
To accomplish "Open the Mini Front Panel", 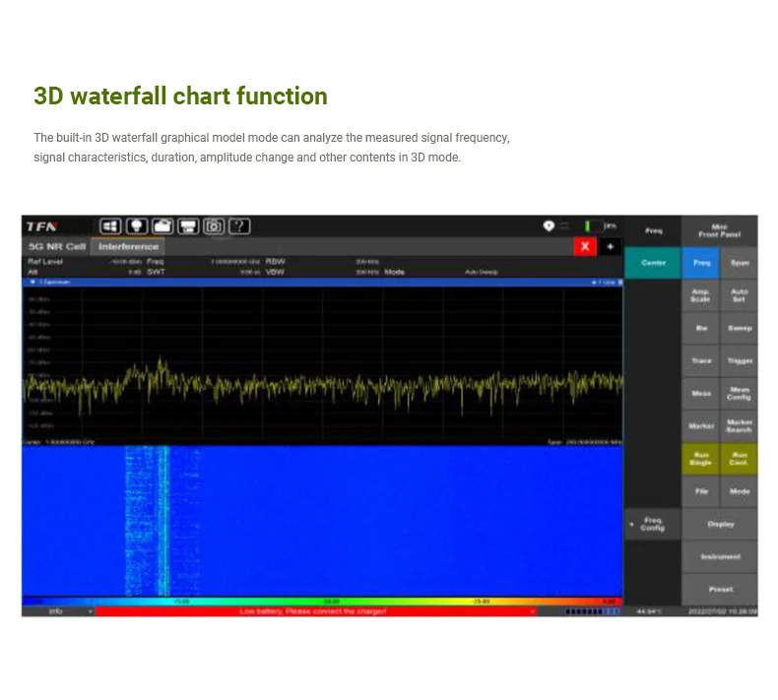I will click(x=719, y=230).
